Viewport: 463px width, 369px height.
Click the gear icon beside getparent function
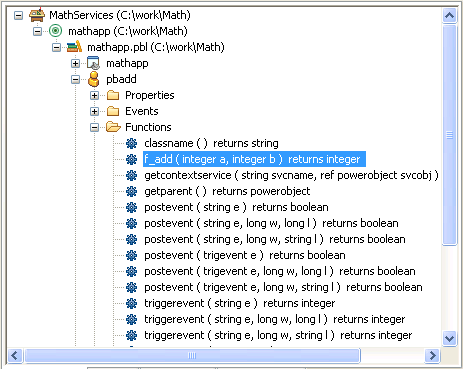click(x=132, y=191)
